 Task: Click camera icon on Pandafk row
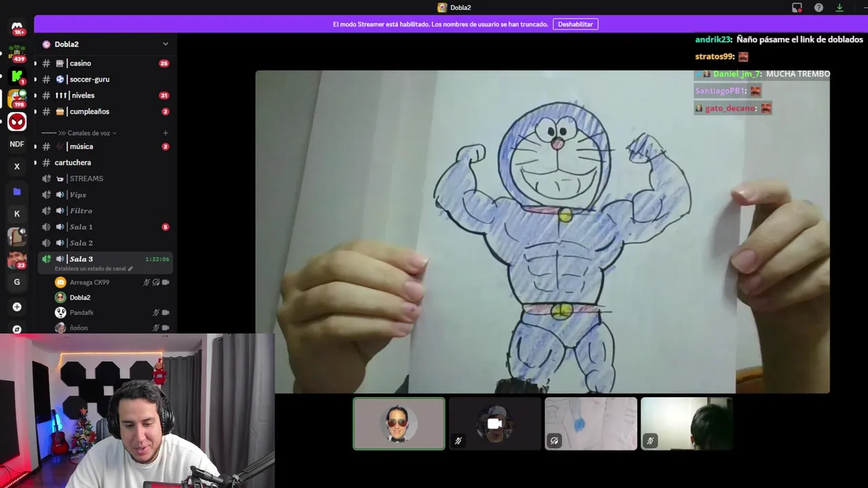click(165, 313)
